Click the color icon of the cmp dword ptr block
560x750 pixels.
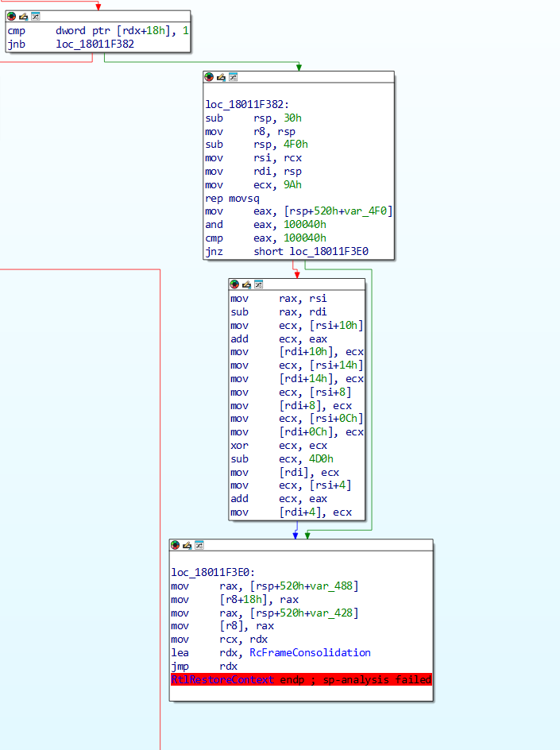[11, 16]
